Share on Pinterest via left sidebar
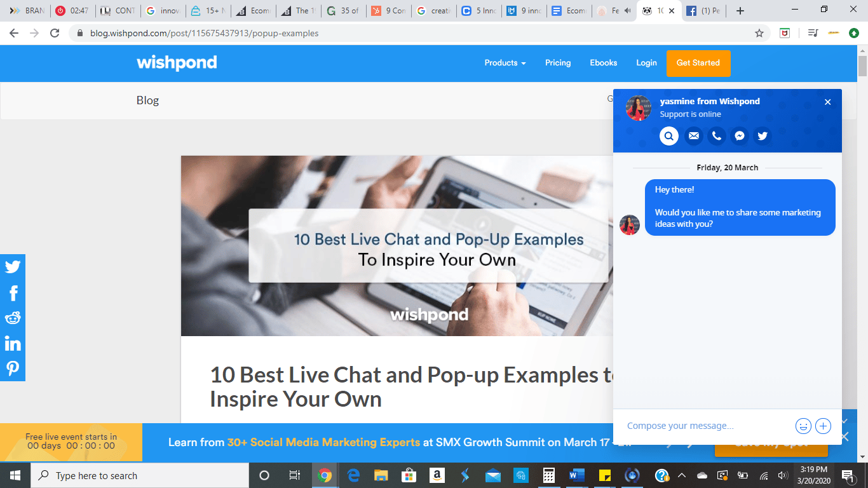Viewport: 868px width, 488px height. [13, 369]
